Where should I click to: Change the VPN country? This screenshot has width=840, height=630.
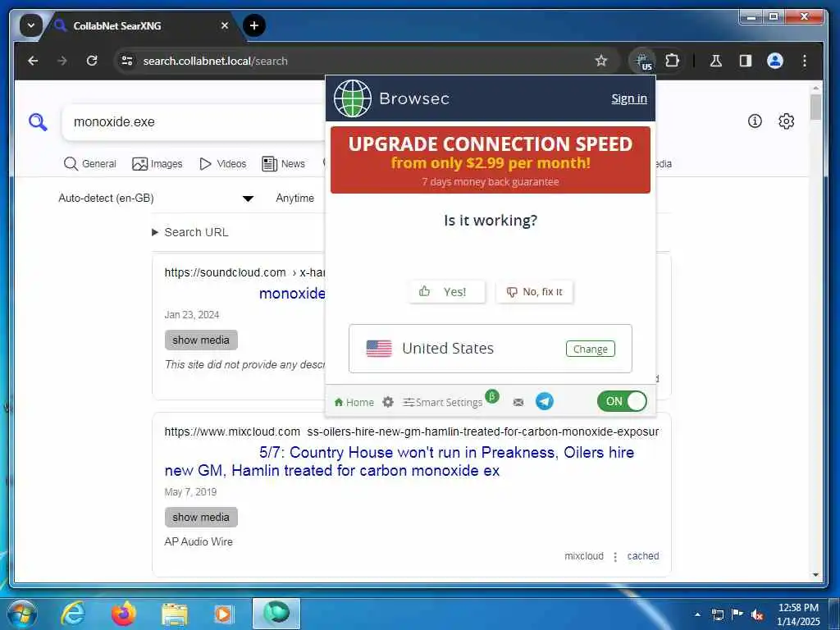[x=591, y=349]
